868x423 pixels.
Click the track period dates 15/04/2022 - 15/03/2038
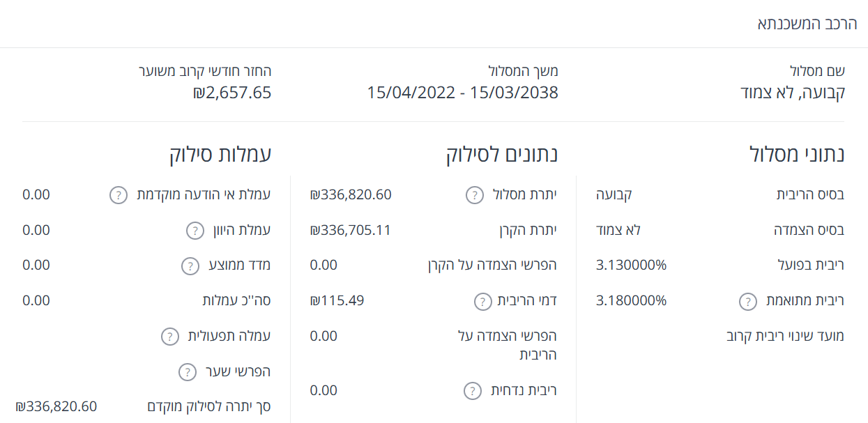point(463,93)
